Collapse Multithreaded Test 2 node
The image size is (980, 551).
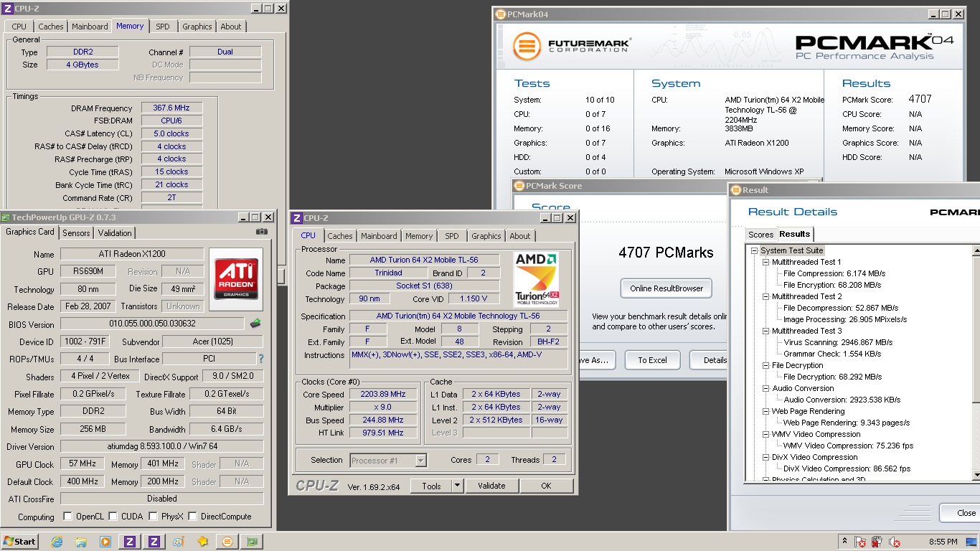[x=765, y=296]
